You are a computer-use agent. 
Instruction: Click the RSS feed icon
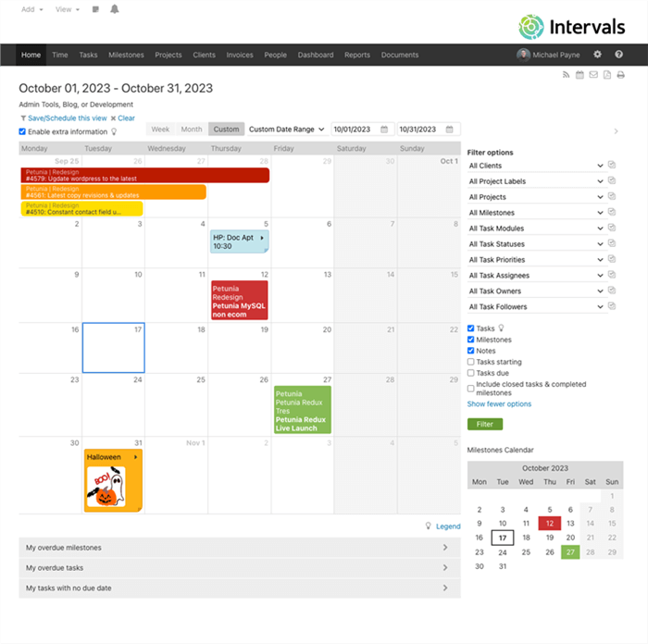point(566,75)
